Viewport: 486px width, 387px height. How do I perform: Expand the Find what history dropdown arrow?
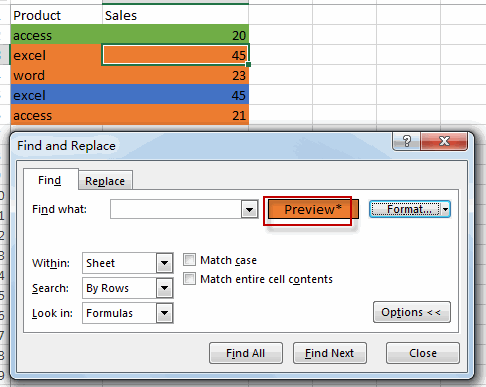[x=250, y=210]
